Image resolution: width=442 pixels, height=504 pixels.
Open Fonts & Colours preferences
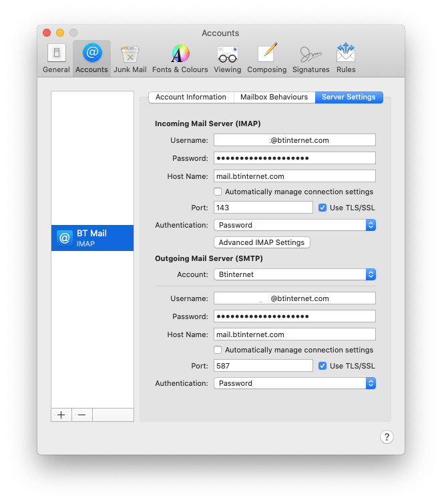tap(180, 59)
